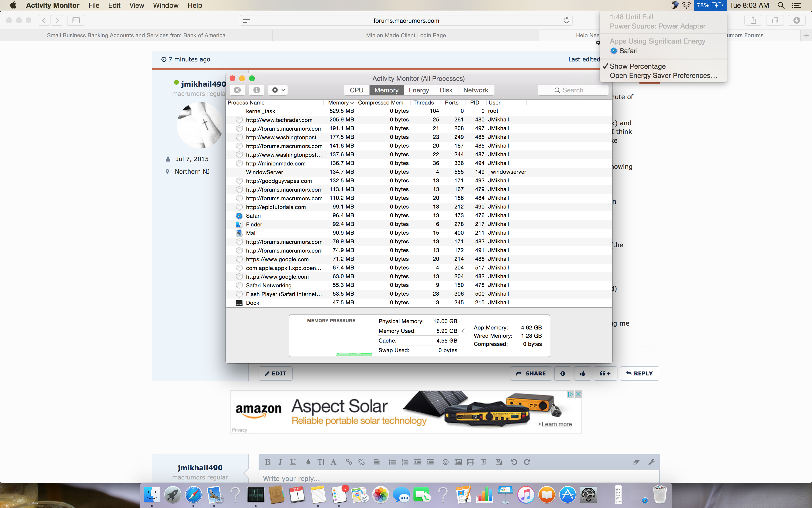
Task: Show Safari downloads button
Action: pyautogui.click(x=797, y=20)
